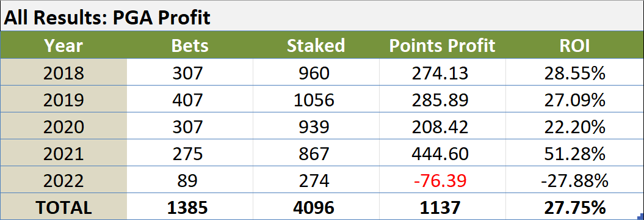This screenshot has width=644, height=220.
Task: Click the total bets cell 1385
Action: click(x=190, y=207)
